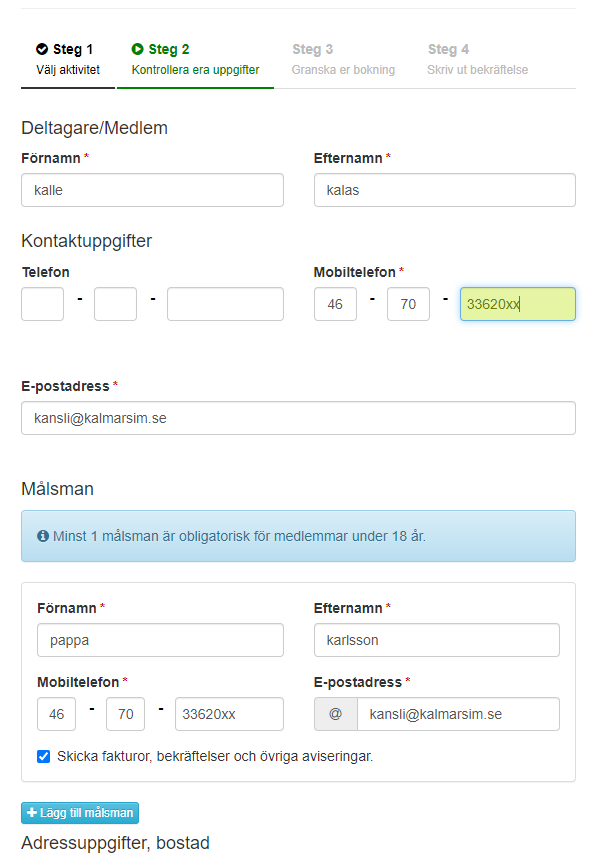Viewport: 593px width, 864px height.
Task: Click the participant E-postadress field
Action: point(299,418)
